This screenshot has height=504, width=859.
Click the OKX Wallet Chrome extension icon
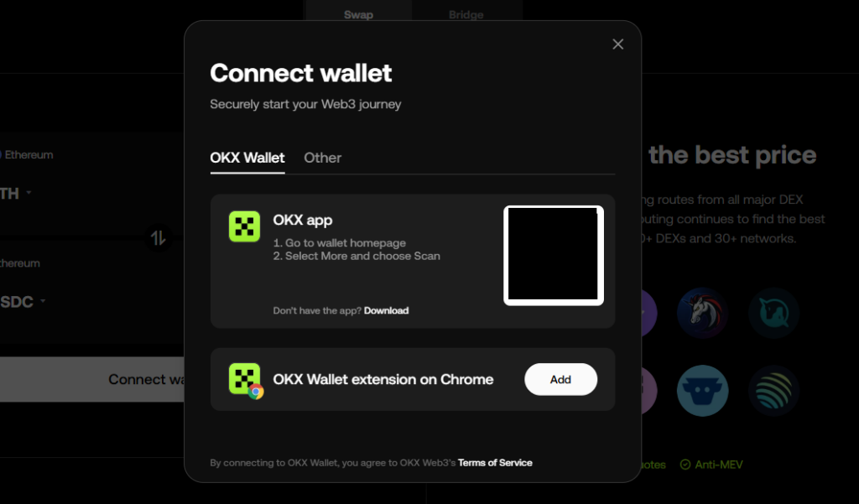[x=246, y=379]
